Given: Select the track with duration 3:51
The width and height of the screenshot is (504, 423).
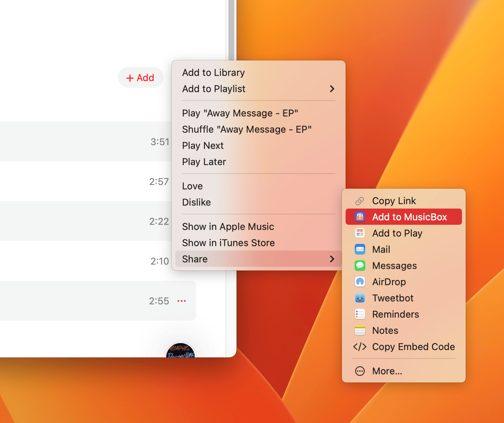Looking at the screenshot, I should 85,141.
